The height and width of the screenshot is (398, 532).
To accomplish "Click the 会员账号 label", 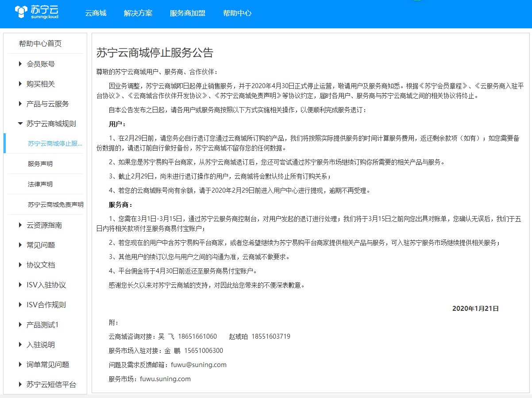I will click(41, 64).
